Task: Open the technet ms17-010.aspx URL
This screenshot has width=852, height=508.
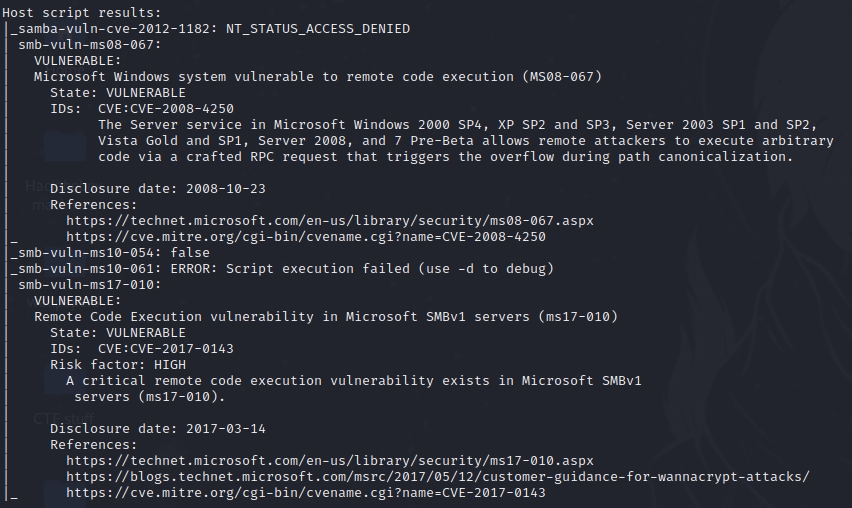Action: tap(329, 461)
